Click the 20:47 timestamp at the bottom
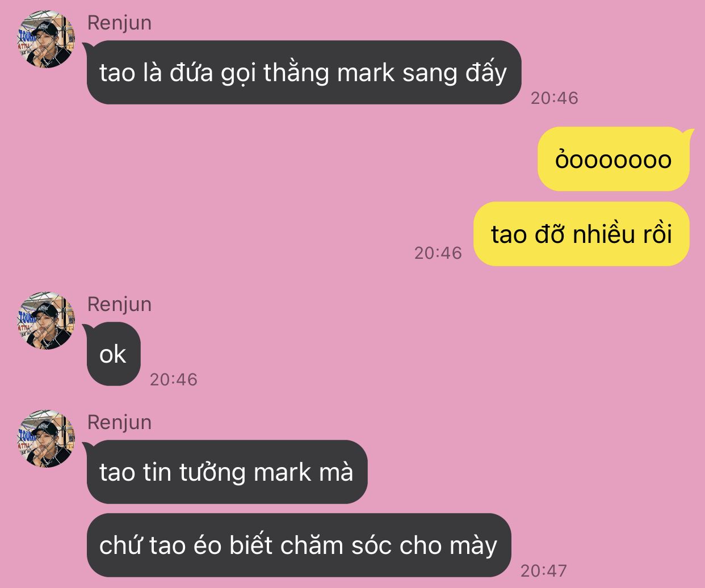This screenshot has height=588, width=705. point(544,570)
